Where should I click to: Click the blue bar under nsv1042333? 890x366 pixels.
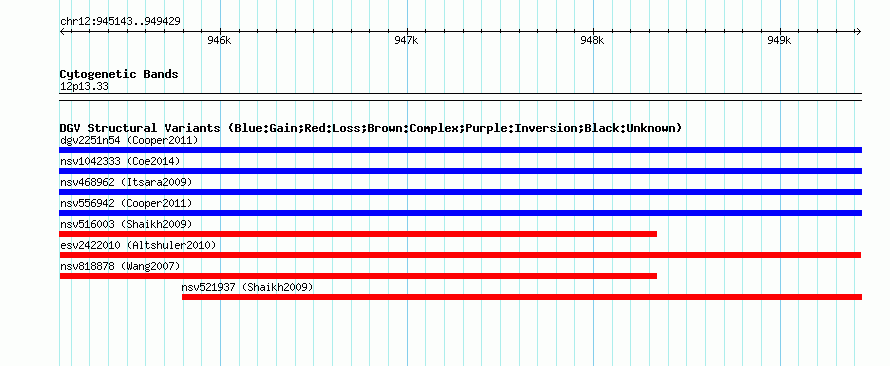click(x=460, y=171)
